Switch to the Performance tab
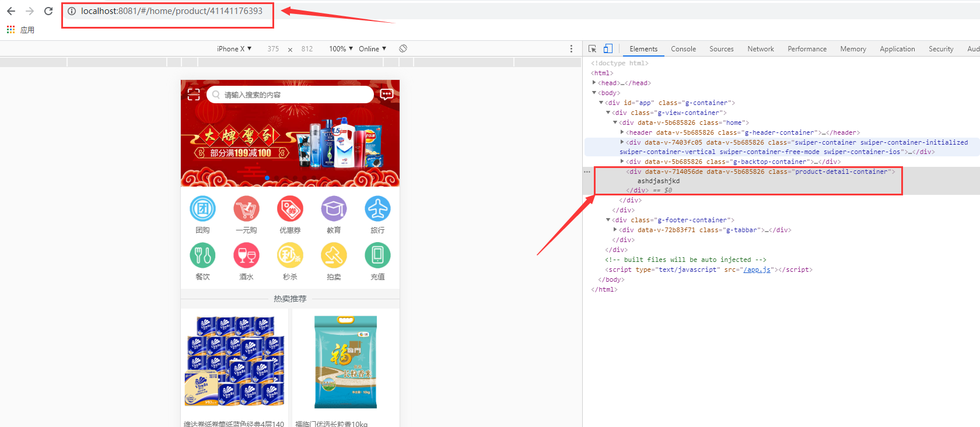The width and height of the screenshot is (980, 427). [807, 49]
